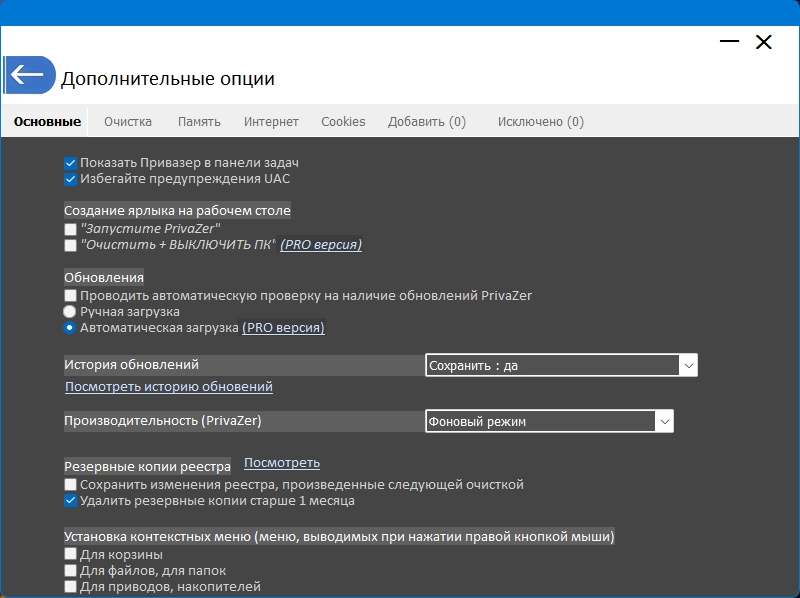Uncheck Удалить резервные копии старше 1 месяца
This screenshot has height=598, width=800.
70,501
